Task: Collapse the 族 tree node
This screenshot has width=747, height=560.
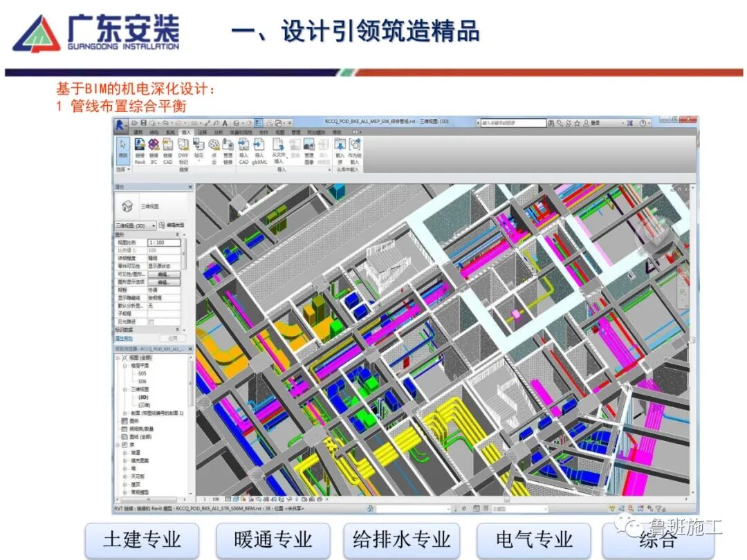Action: [x=118, y=445]
